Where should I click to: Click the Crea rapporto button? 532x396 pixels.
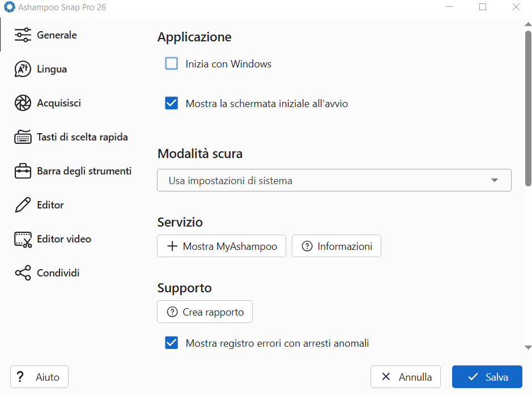tap(205, 312)
